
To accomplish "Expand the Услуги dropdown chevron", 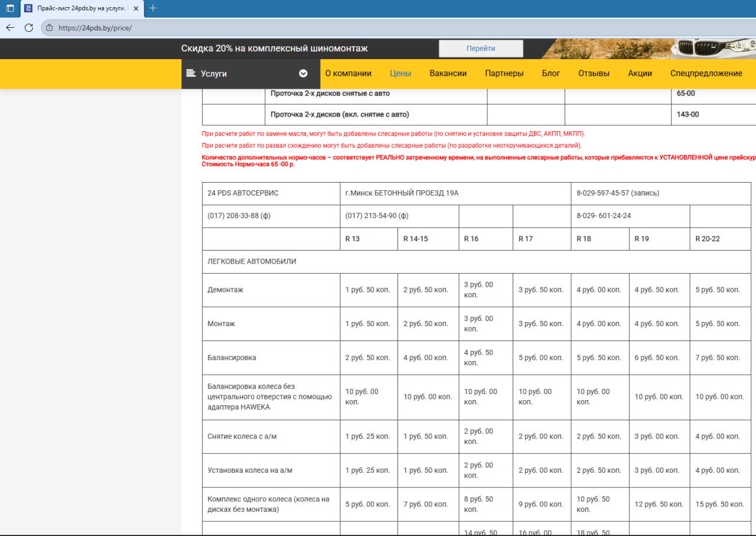I will [x=303, y=73].
